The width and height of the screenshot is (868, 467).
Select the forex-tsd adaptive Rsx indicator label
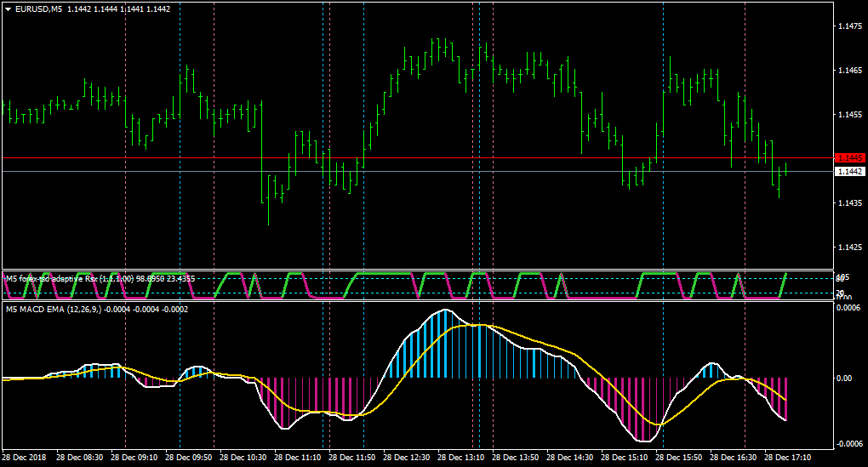[100, 279]
